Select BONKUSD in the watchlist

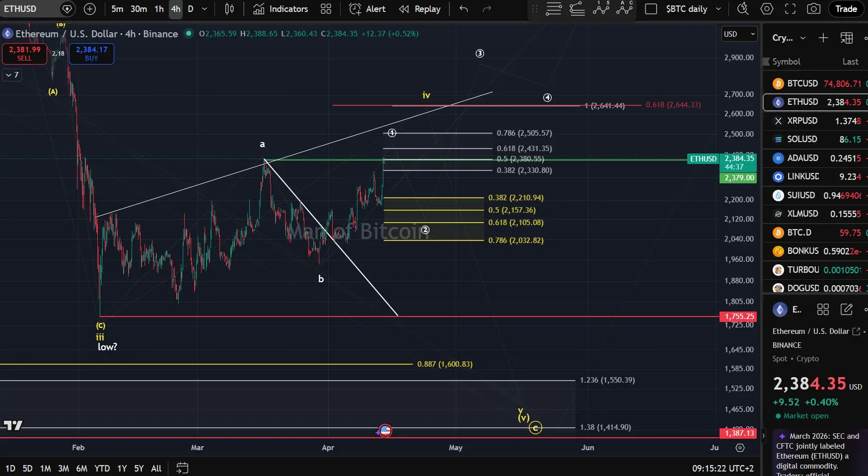(815, 251)
